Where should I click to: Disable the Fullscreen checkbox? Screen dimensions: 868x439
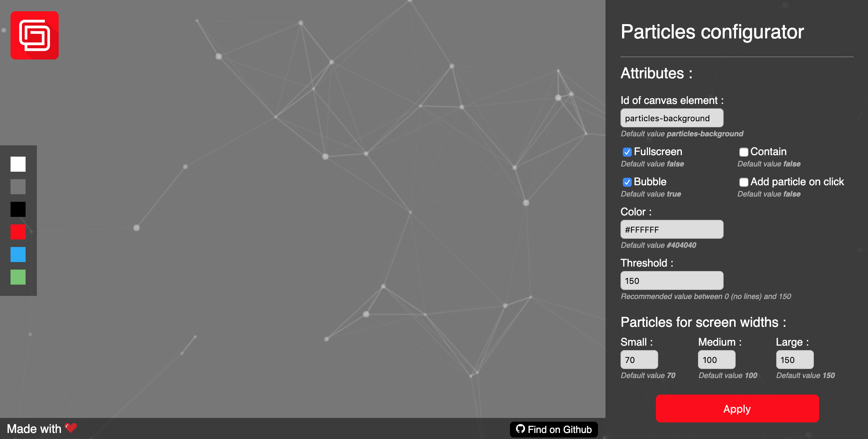627,152
